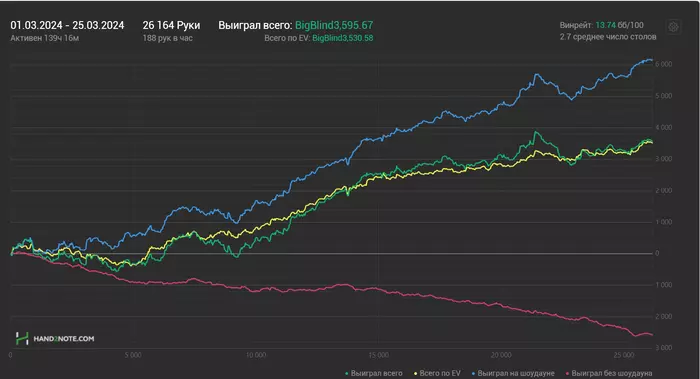Open the chart settings gear icon
The image size is (700, 379).
point(673,27)
